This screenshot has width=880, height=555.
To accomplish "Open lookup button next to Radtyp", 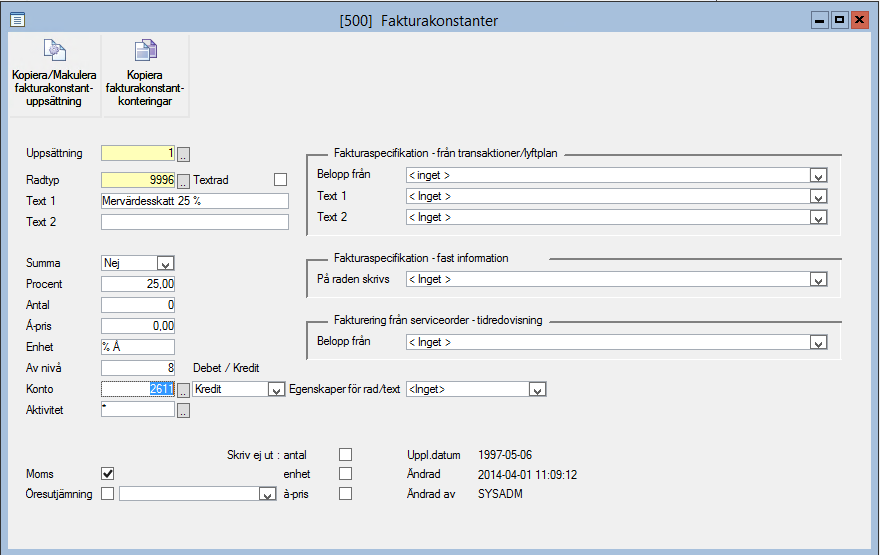I will (184, 181).
